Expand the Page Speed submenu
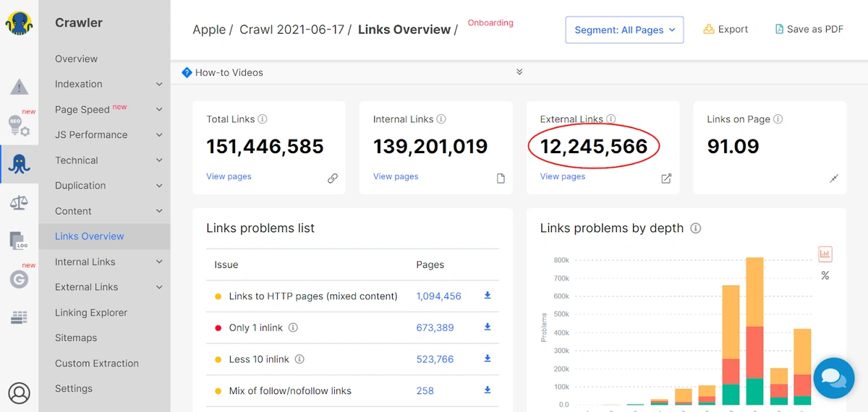The height and width of the screenshot is (412, 868). tap(158, 109)
